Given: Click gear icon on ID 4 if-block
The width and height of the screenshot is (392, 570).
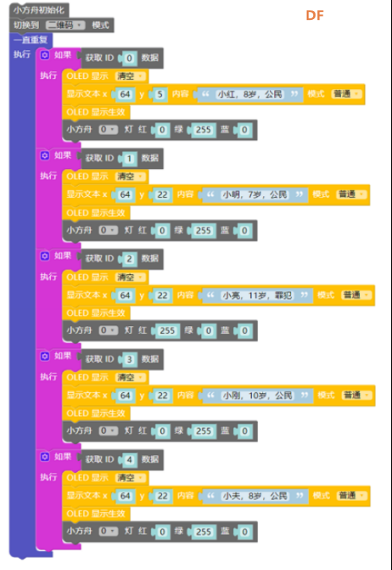Looking at the screenshot, I should point(45,457).
